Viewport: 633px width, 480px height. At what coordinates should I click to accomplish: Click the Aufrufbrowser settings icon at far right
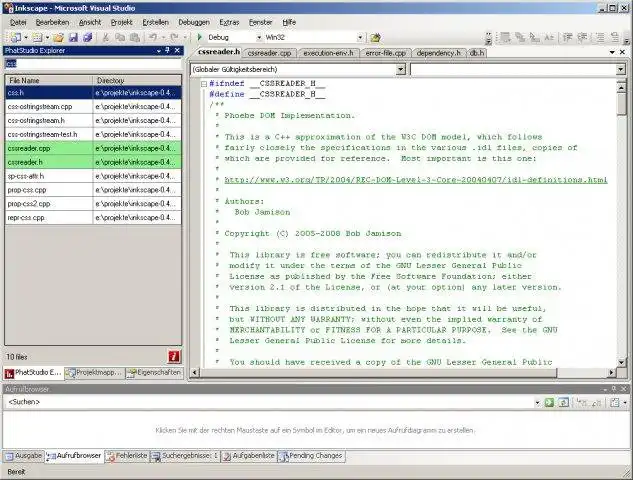[x=614, y=402]
